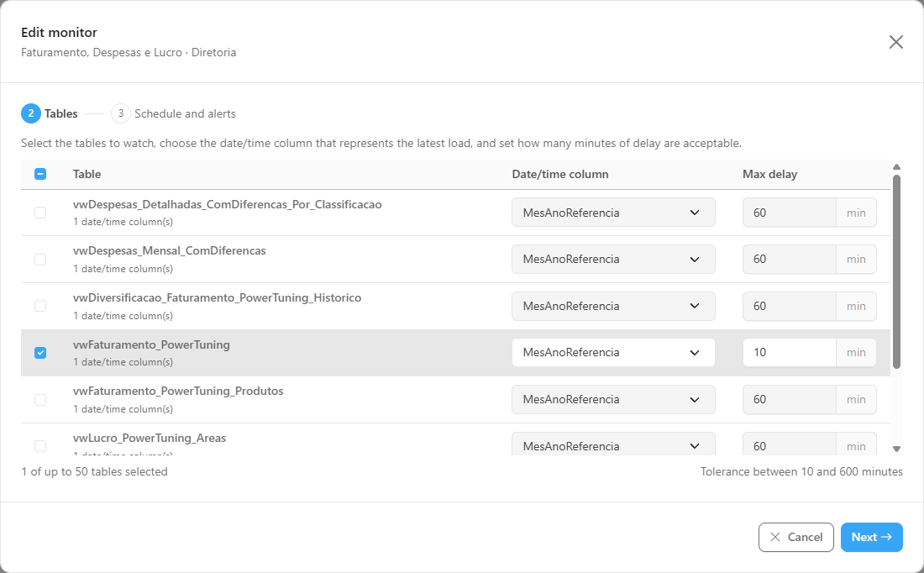Check vwDespesas_Mensal_ComDiferencas table checkbox
This screenshot has height=573, width=924.
(40, 260)
